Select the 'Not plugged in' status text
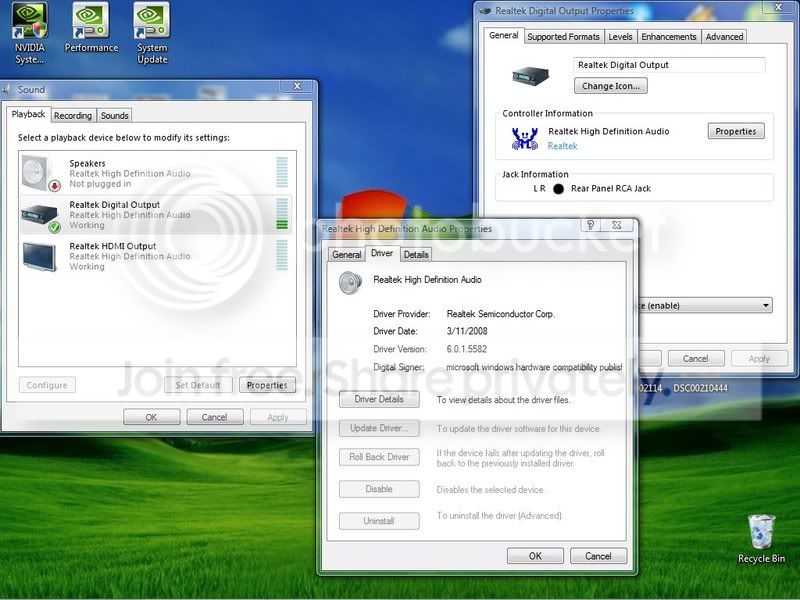Image resolution: width=800 pixels, height=600 pixels. [100, 184]
